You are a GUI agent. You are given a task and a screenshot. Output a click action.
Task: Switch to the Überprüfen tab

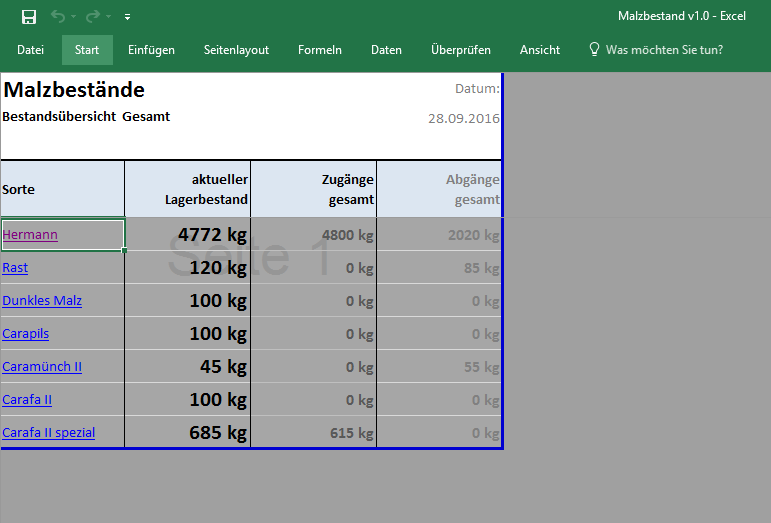460,50
